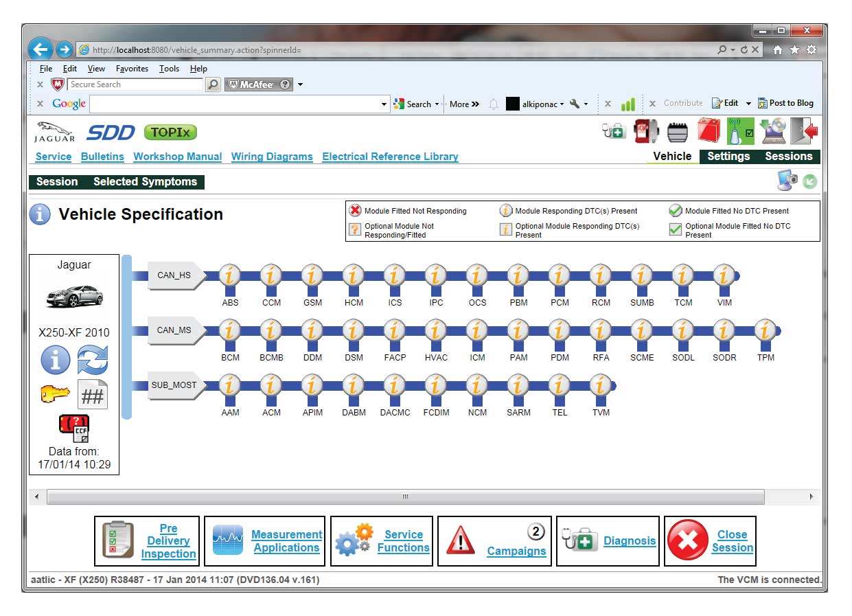Open the Search button dropdown arrow

point(437,104)
